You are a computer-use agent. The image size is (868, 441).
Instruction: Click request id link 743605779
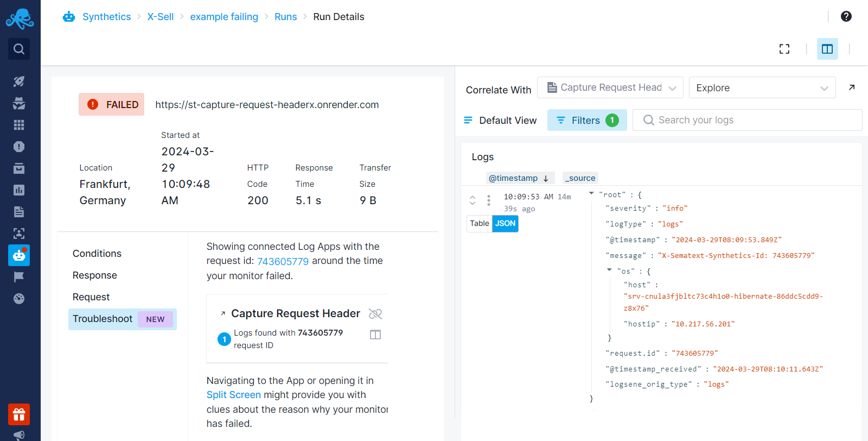pyautogui.click(x=283, y=261)
